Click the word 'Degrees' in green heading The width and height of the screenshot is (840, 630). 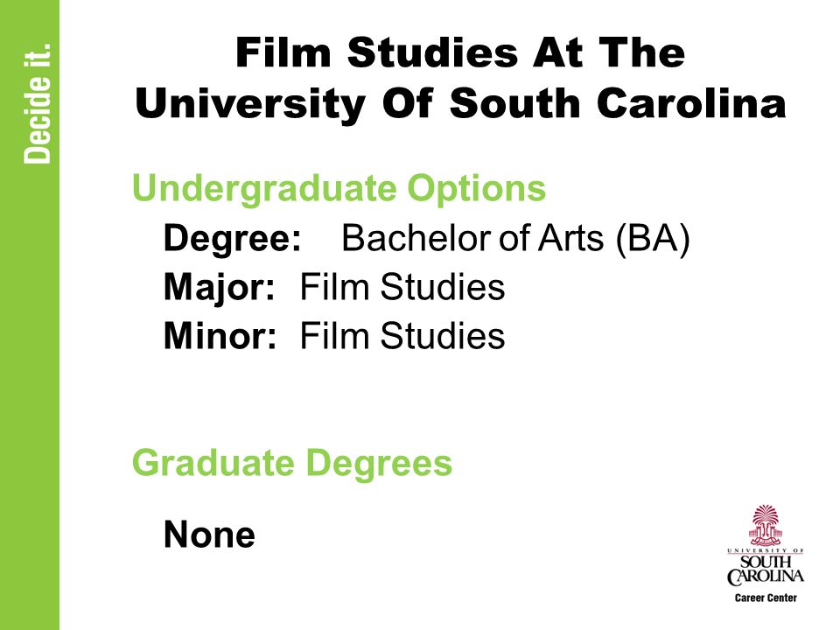(x=380, y=463)
